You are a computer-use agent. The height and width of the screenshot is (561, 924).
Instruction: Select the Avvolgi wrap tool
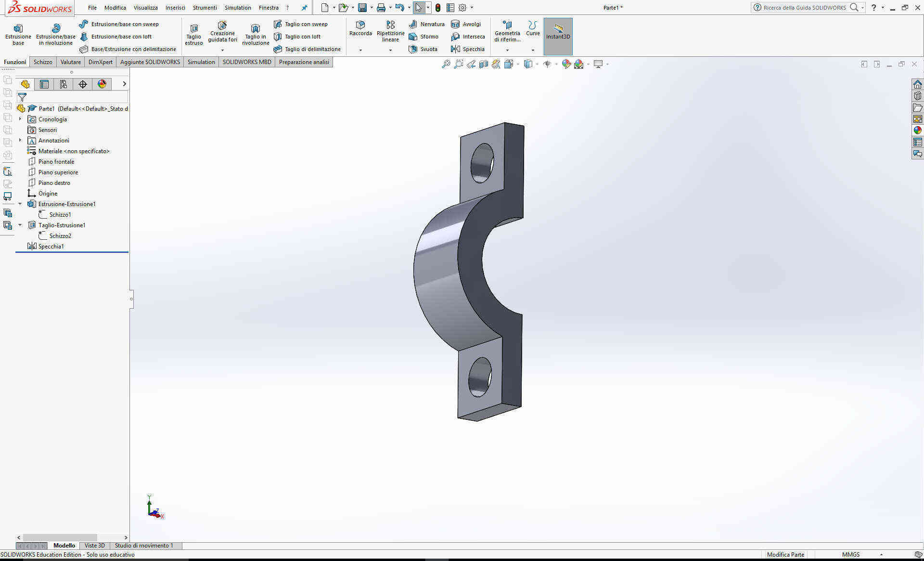[x=466, y=24]
